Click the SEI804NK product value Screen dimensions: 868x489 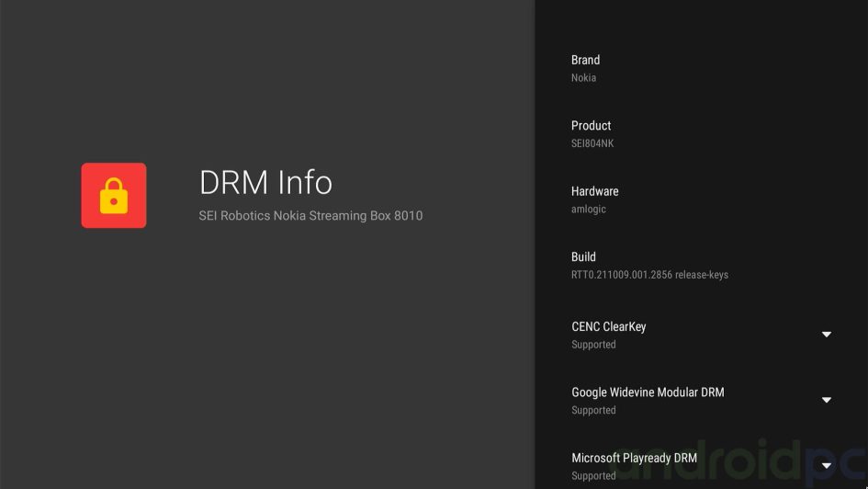pos(592,143)
